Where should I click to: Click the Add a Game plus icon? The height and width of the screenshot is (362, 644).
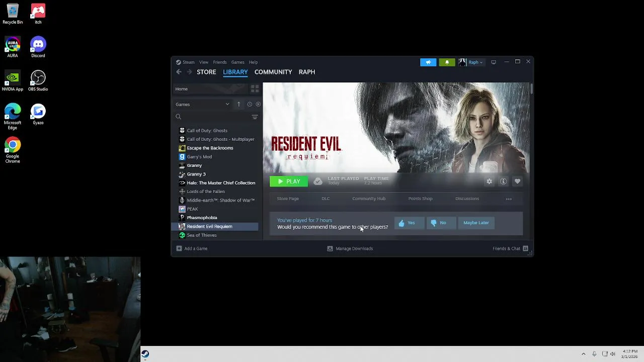point(179,248)
